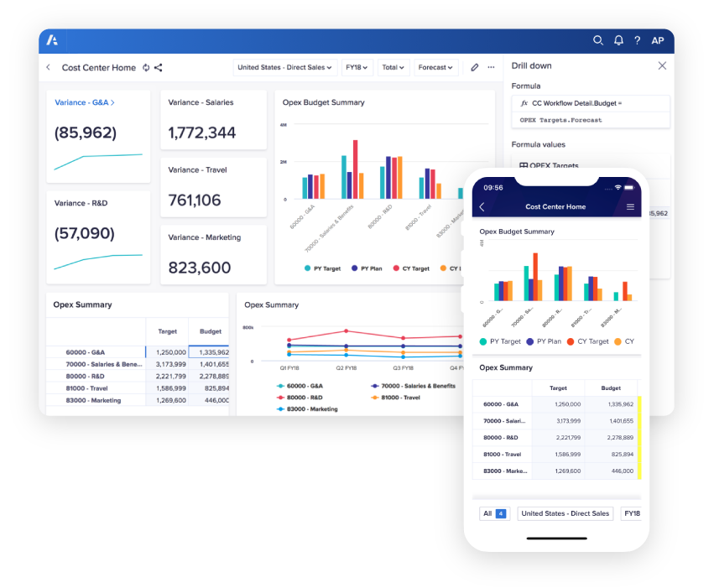Expand the FY18 fiscal year dropdown
The image size is (714, 588).
(356, 67)
